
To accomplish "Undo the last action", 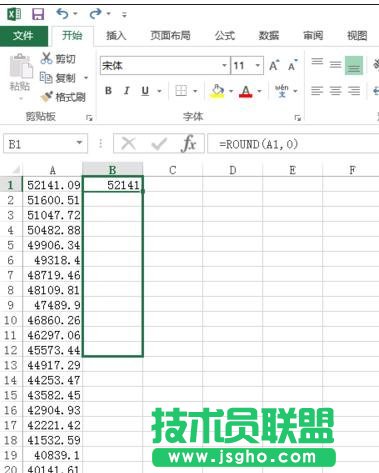I will (x=62, y=14).
